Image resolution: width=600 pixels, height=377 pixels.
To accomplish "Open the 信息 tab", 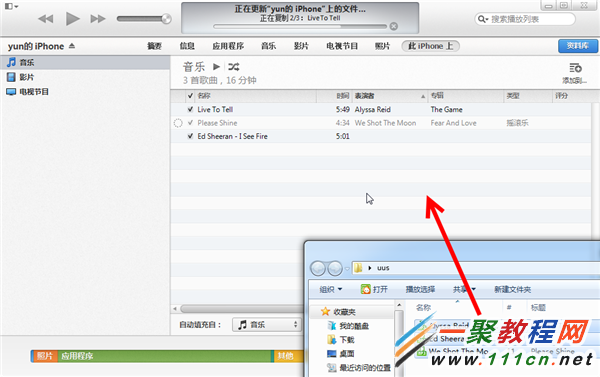I will pyautogui.click(x=187, y=46).
